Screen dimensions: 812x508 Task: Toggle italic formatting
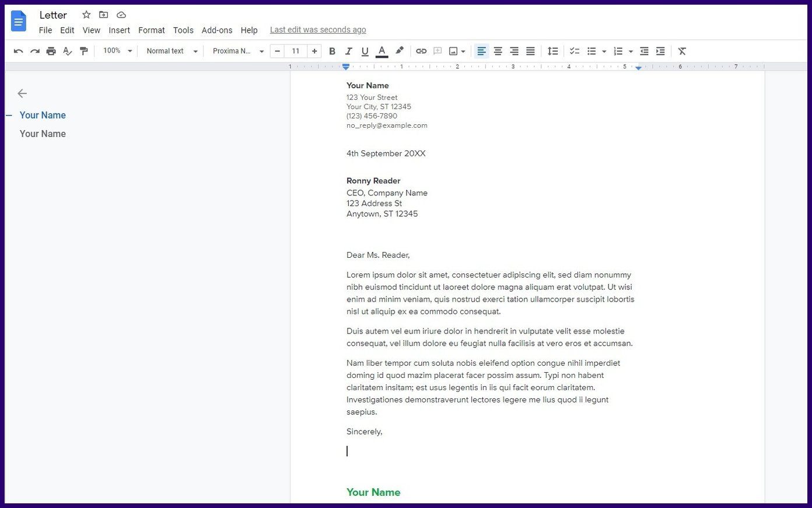tap(348, 51)
